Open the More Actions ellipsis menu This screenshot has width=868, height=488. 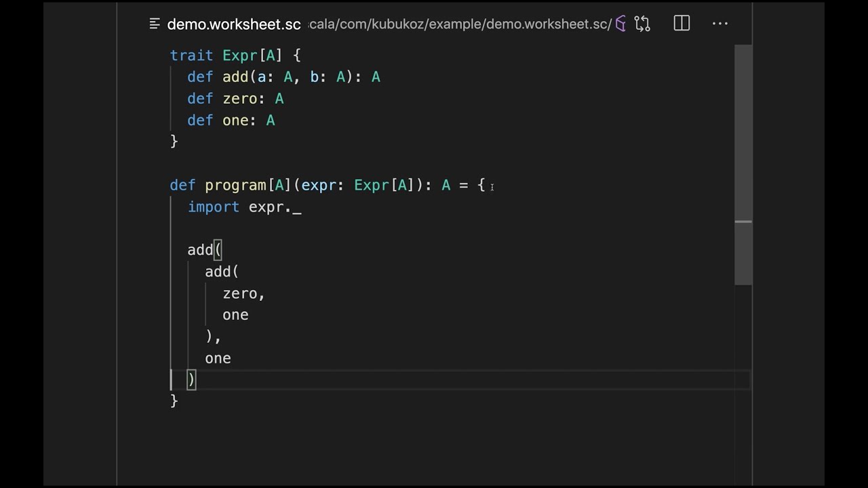[720, 24]
